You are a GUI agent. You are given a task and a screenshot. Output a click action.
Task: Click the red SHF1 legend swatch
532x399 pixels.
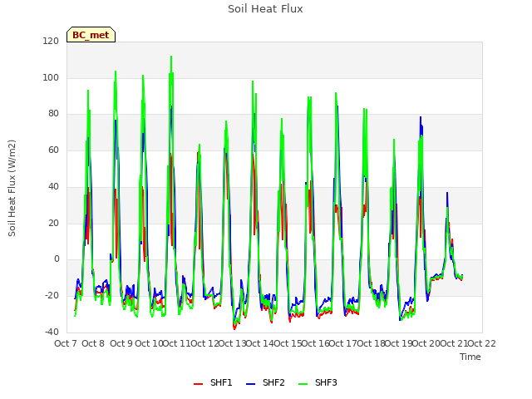pos(198,384)
